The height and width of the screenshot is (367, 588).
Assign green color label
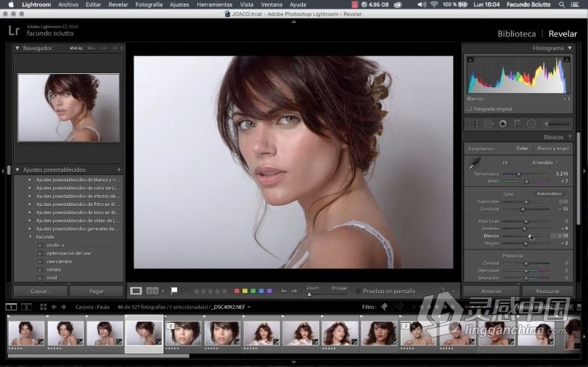point(253,291)
